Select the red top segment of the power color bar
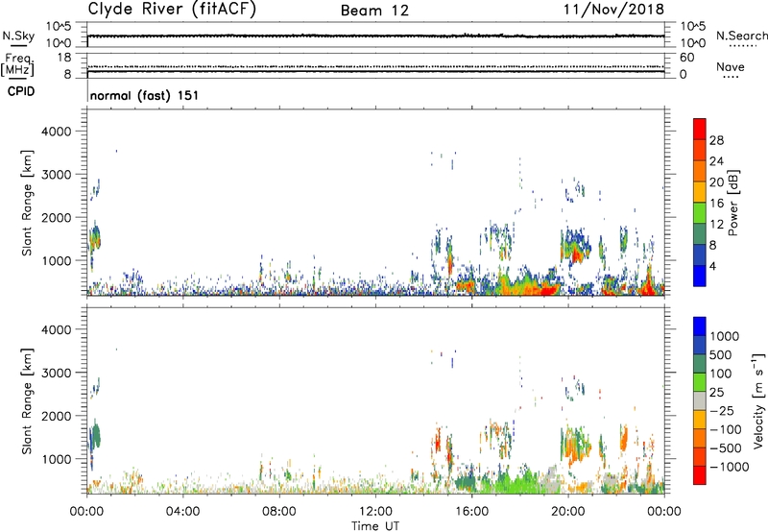 point(700,129)
